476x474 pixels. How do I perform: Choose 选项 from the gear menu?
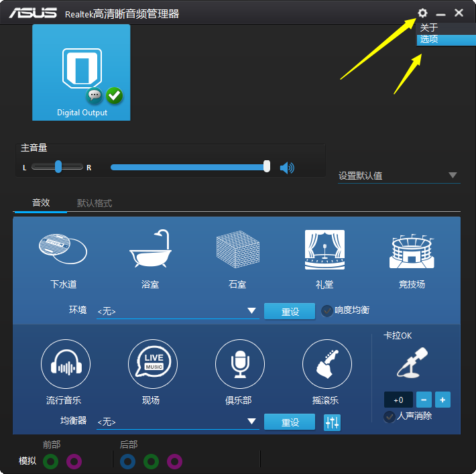447,40
